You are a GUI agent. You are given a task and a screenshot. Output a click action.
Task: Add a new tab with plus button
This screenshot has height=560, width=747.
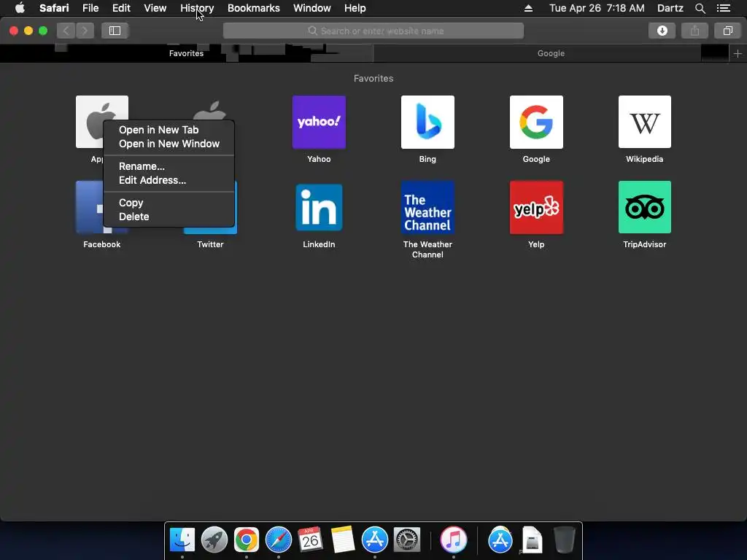pos(738,53)
